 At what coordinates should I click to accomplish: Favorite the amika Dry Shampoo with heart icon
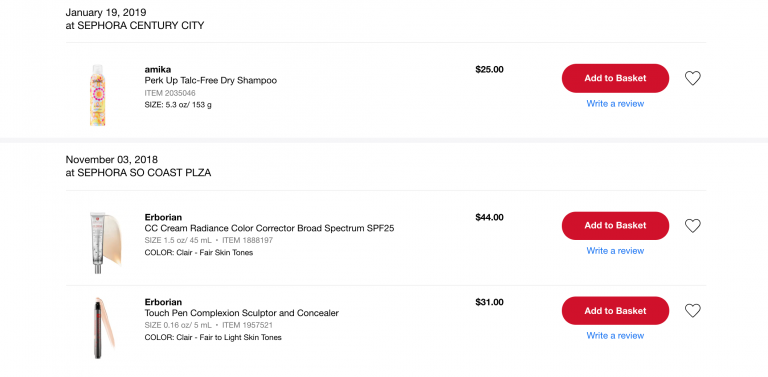click(692, 78)
